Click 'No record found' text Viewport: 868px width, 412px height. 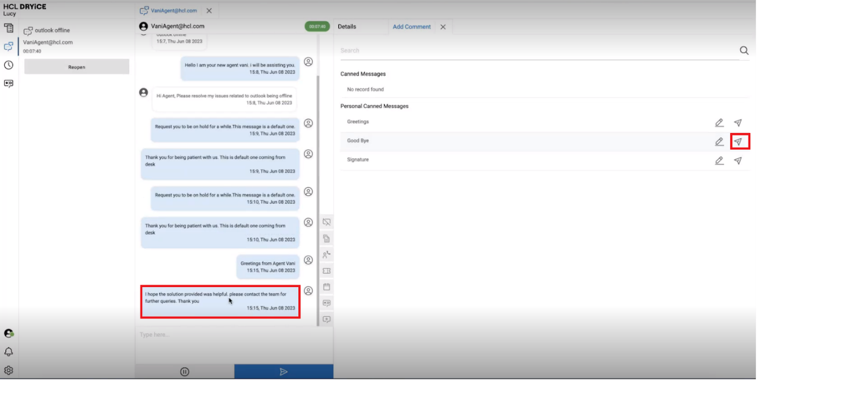(x=365, y=90)
